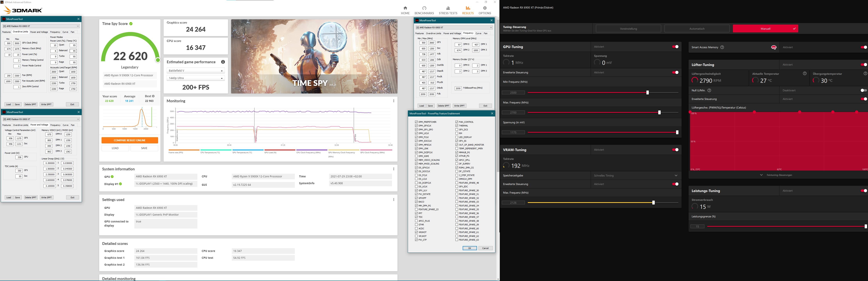Click the green check next to GPU in System information
The image size is (868, 281).
(112, 177)
